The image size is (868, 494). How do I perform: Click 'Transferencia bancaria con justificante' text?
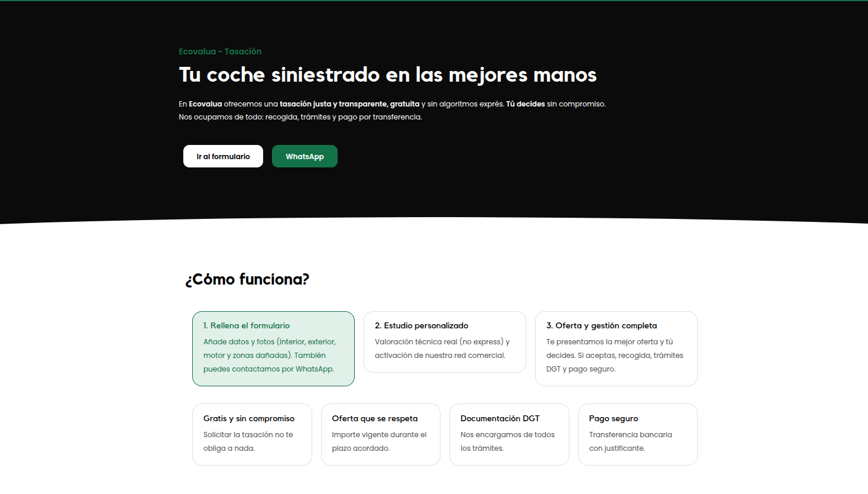point(630,441)
